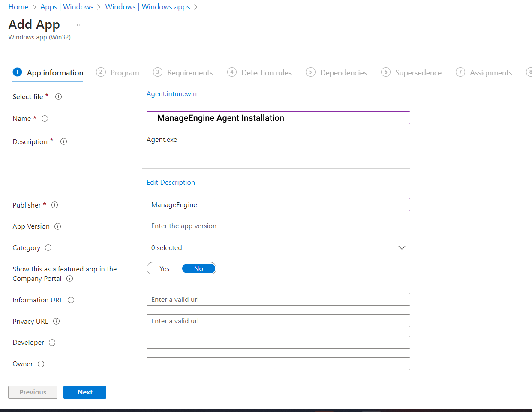Go to the Program step tab
Viewport: 532px width, 412px height.
pyautogui.click(x=117, y=73)
